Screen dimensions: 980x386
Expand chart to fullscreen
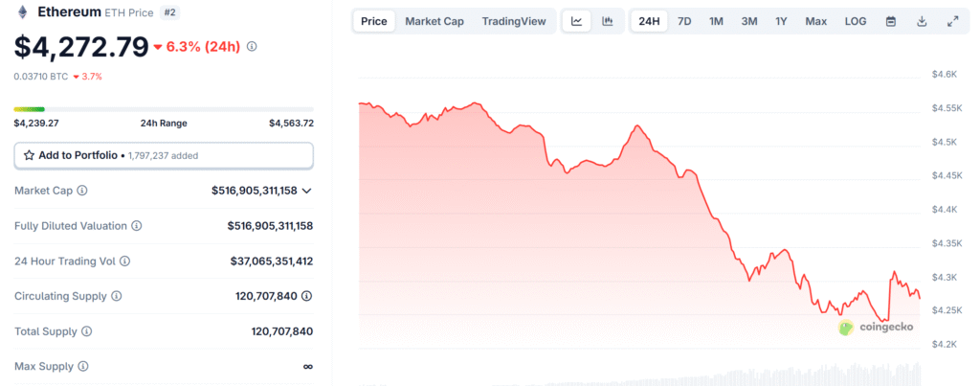point(952,21)
